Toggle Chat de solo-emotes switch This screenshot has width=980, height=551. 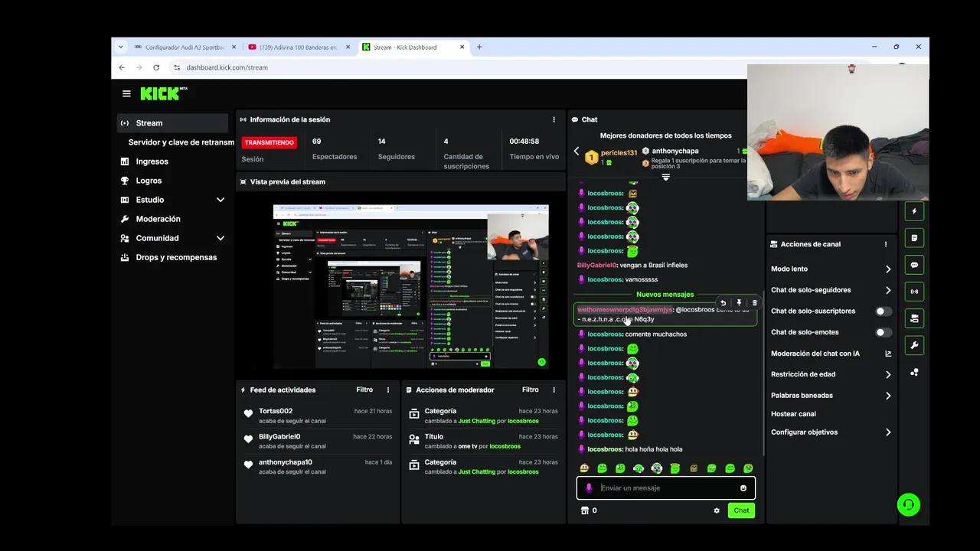tap(884, 332)
